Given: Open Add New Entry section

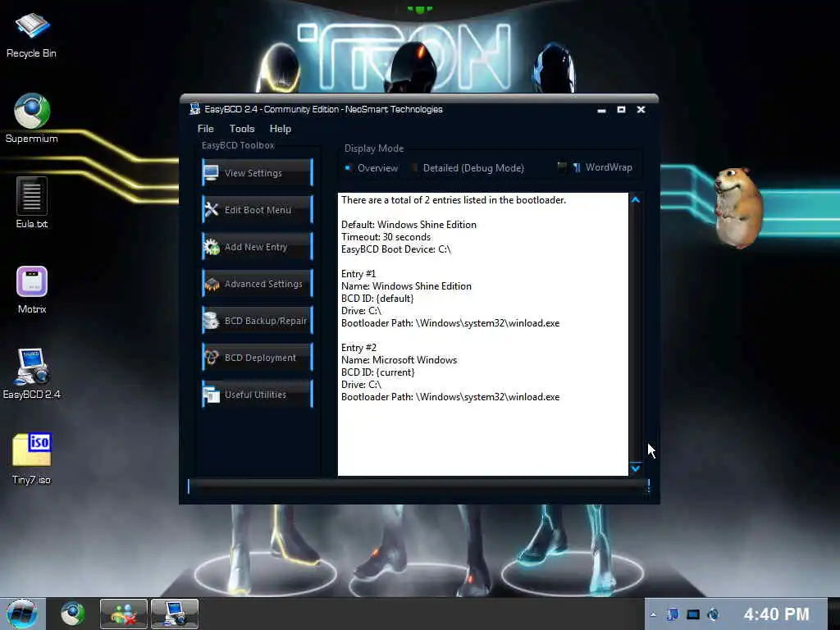Looking at the screenshot, I should pos(257,246).
